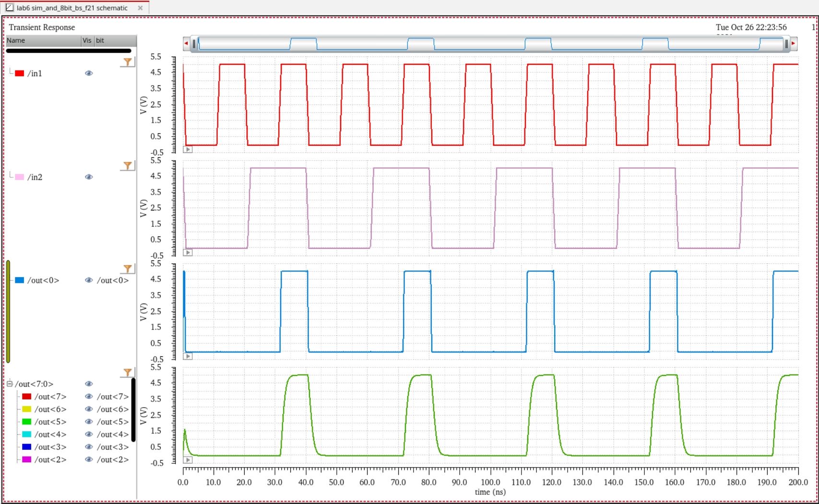Hide the /in2 signal using eye icon
819x504 pixels.
[x=89, y=177]
